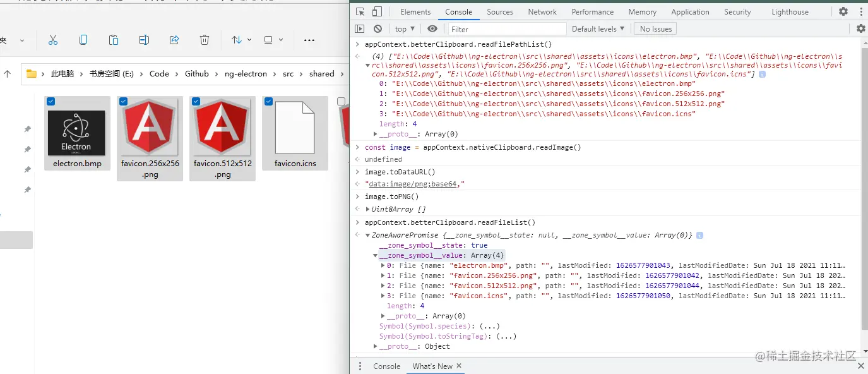Switch to the Elements tab
The width and height of the screenshot is (868, 374).
pos(415,12)
